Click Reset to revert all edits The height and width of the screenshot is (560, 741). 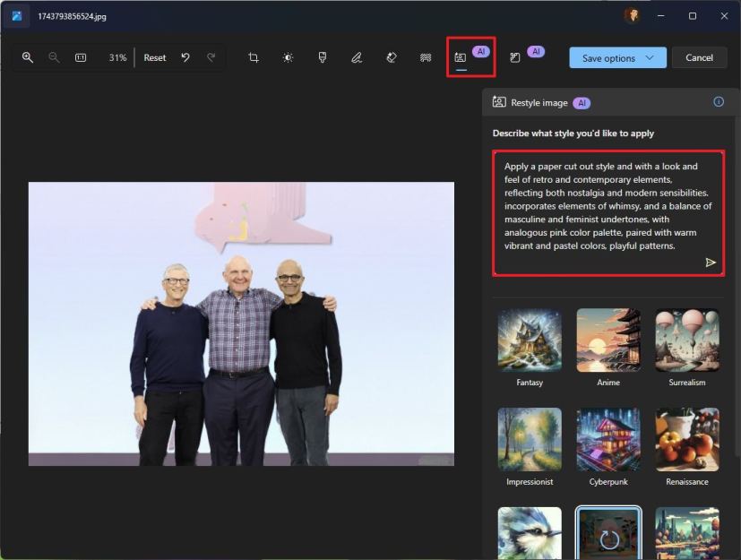point(154,56)
